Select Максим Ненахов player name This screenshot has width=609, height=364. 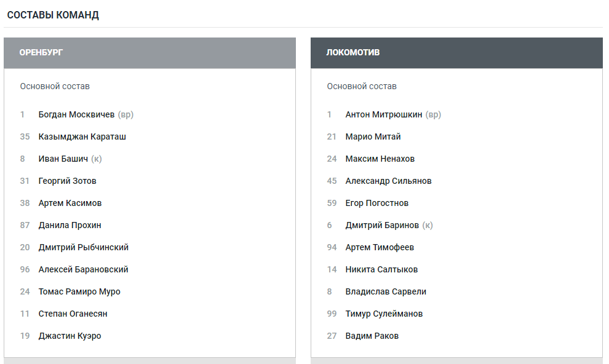pos(380,159)
